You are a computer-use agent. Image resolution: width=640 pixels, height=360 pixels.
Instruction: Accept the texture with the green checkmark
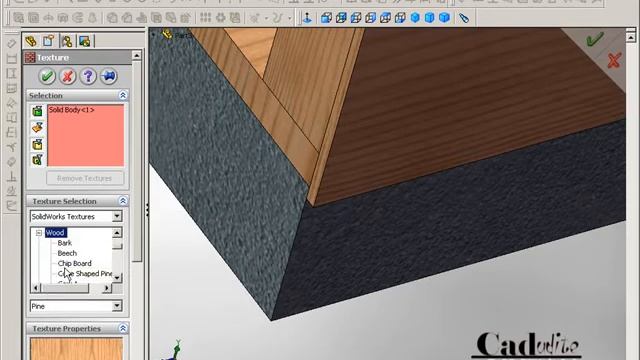(x=47, y=76)
